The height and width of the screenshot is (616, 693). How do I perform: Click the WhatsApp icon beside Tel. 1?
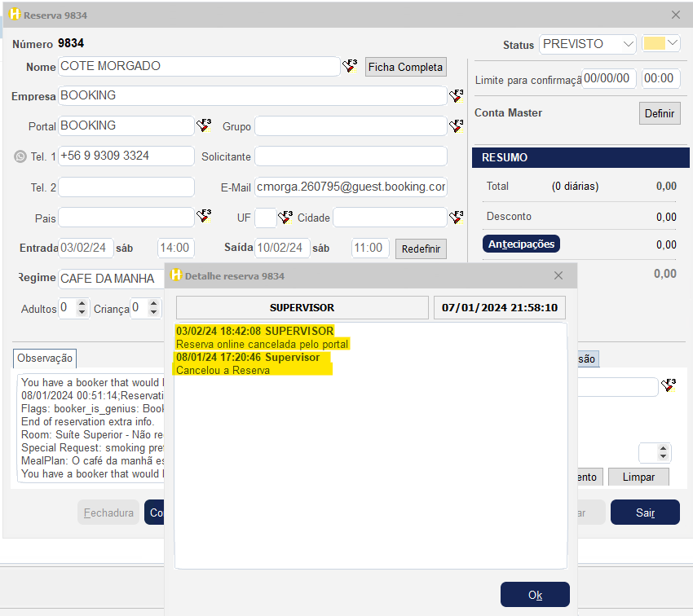click(20, 156)
